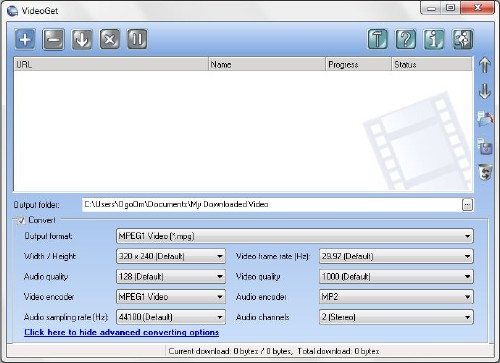
Task: Click the Current download status bar text
Action: pyautogui.click(x=274, y=351)
